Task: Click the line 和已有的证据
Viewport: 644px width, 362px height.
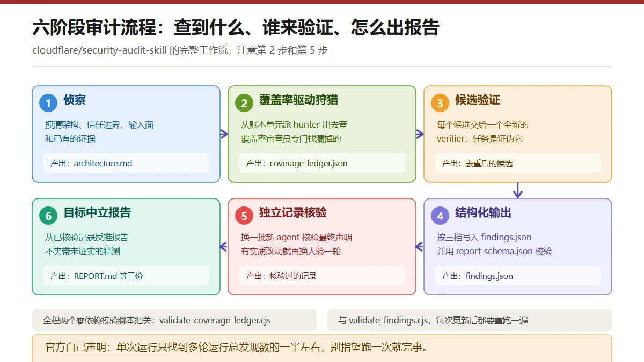Action: point(70,138)
